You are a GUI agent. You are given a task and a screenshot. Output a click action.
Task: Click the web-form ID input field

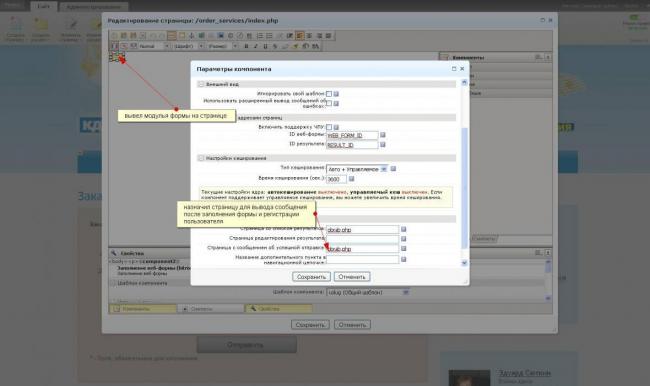click(x=352, y=135)
